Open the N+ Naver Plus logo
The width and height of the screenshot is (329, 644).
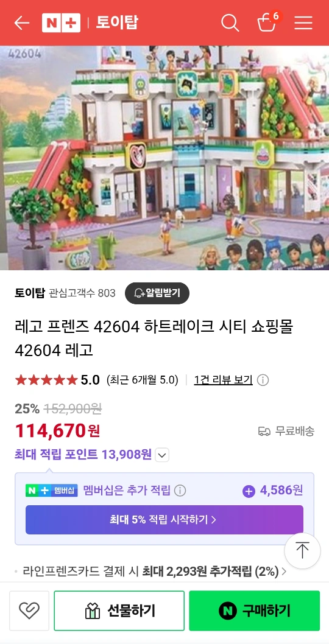click(x=61, y=23)
